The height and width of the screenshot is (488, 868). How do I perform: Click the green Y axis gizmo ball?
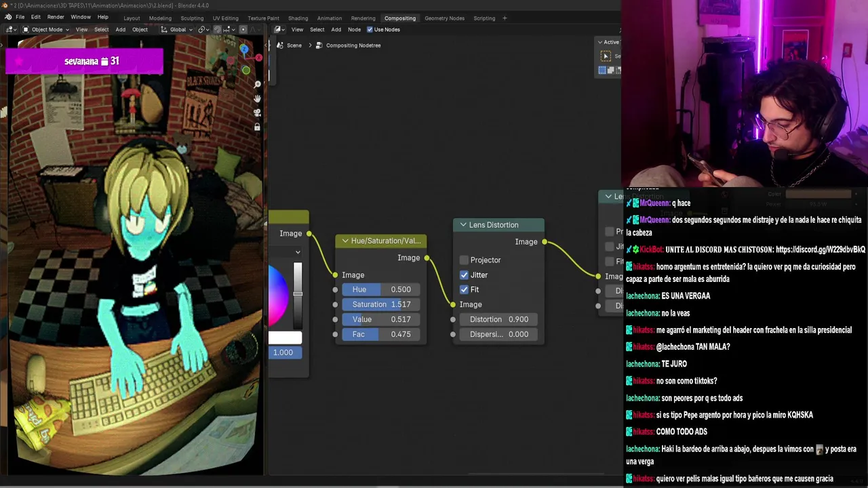pos(246,70)
